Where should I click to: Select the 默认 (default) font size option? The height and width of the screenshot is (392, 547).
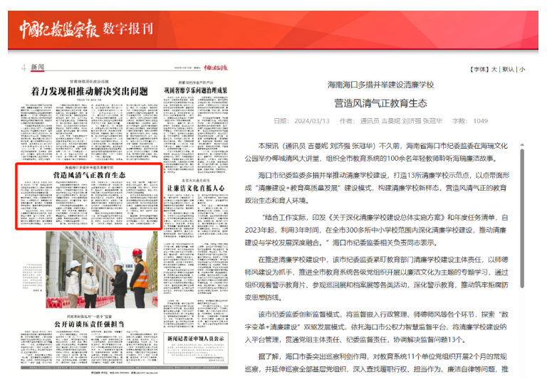tap(508, 69)
